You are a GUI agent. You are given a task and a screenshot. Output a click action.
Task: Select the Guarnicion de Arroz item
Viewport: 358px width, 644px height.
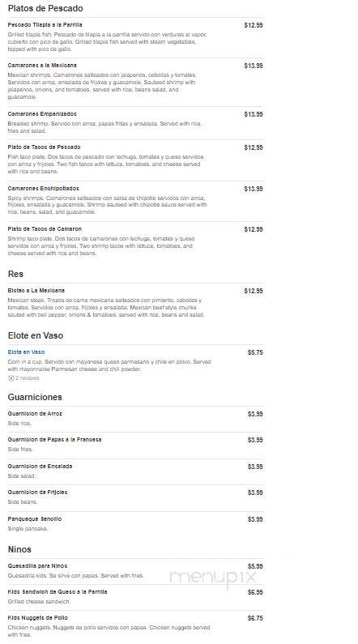pyautogui.click(x=35, y=414)
